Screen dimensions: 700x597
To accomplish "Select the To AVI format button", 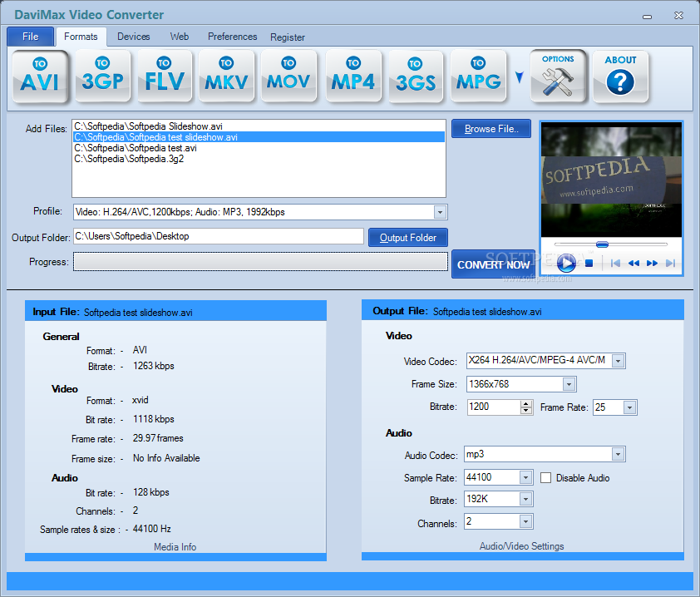I will click(40, 76).
